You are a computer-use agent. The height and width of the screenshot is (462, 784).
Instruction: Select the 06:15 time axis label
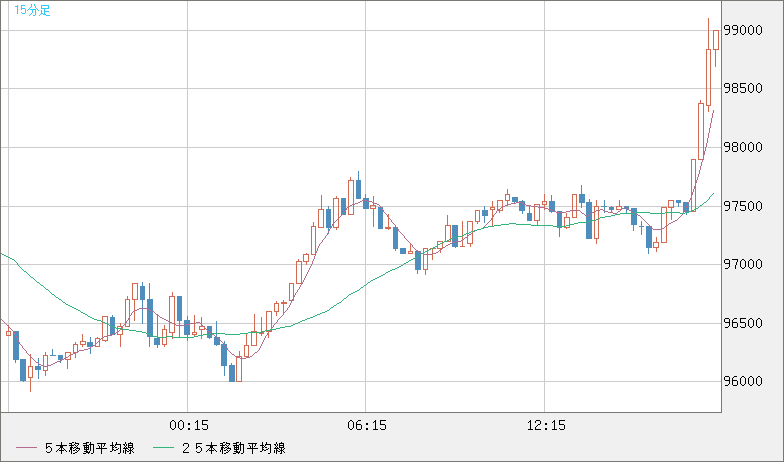[x=367, y=425]
